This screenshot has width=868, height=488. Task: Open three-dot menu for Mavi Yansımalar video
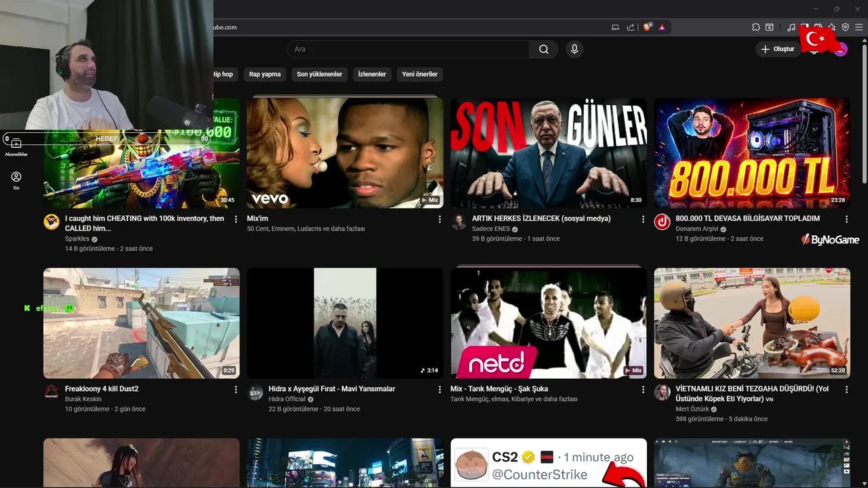pyautogui.click(x=439, y=389)
